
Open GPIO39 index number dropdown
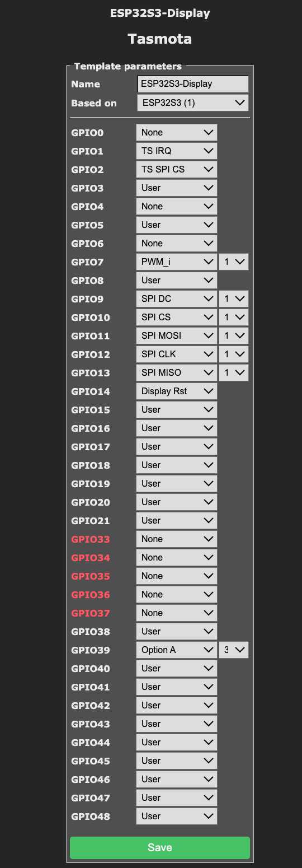click(x=234, y=650)
